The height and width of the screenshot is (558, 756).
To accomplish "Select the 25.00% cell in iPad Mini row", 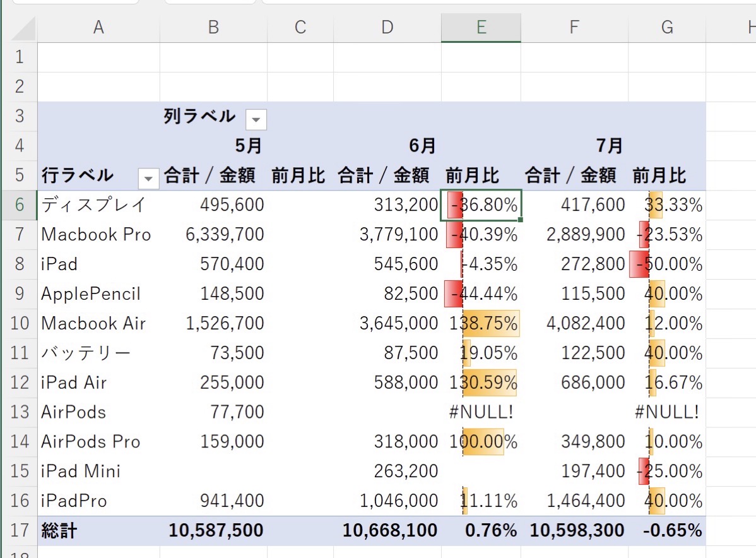I will pyautogui.click(x=667, y=471).
